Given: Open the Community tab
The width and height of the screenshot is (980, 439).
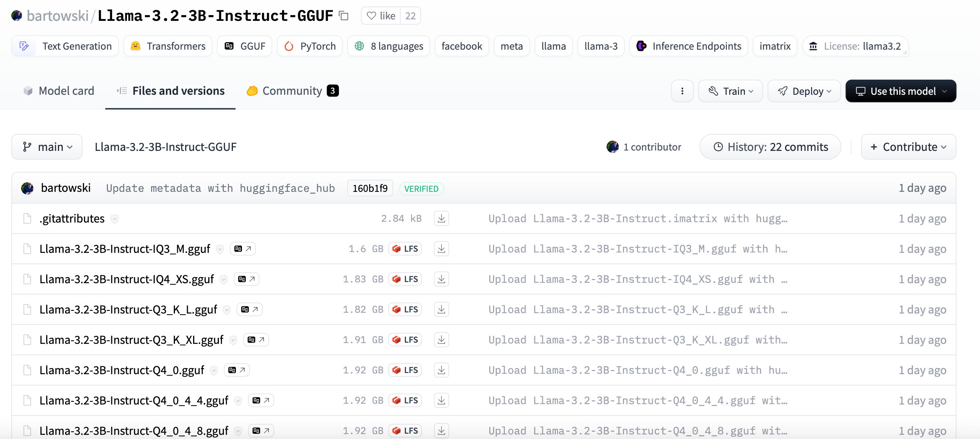Looking at the screenshot, I should 292,91.
